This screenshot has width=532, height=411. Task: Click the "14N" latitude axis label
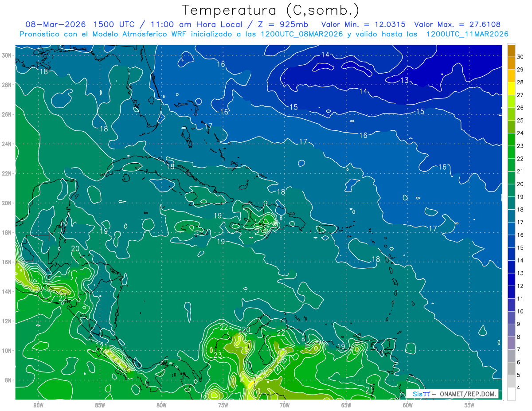pyautogui.click(x=7, y=292)
